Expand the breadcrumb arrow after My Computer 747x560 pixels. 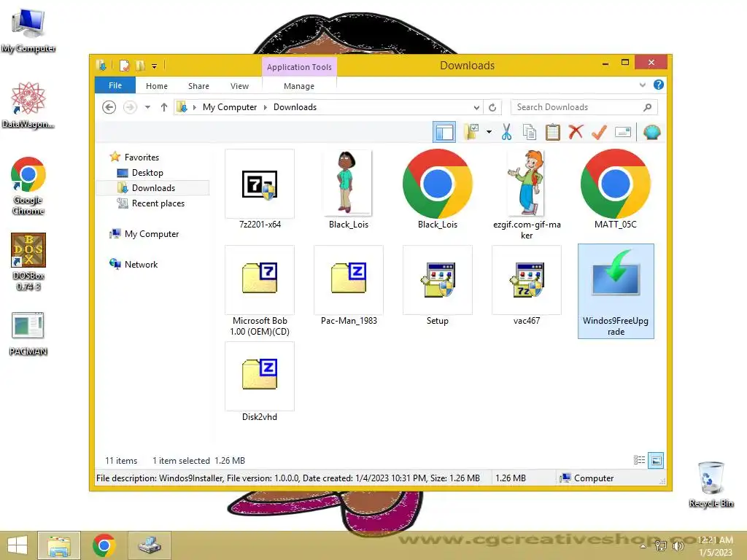pyautogui.click(x=266, y=107)
